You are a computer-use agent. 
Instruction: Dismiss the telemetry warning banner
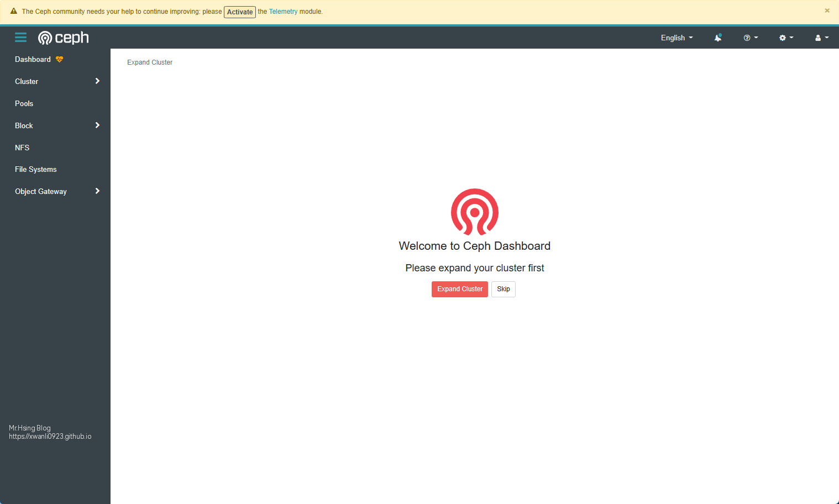(x=827, y=11)
